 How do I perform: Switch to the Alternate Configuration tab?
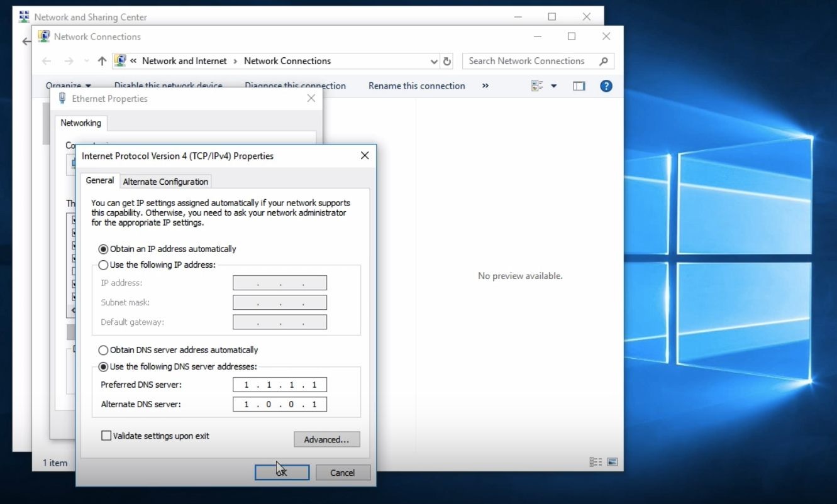[x=165, y=182]
